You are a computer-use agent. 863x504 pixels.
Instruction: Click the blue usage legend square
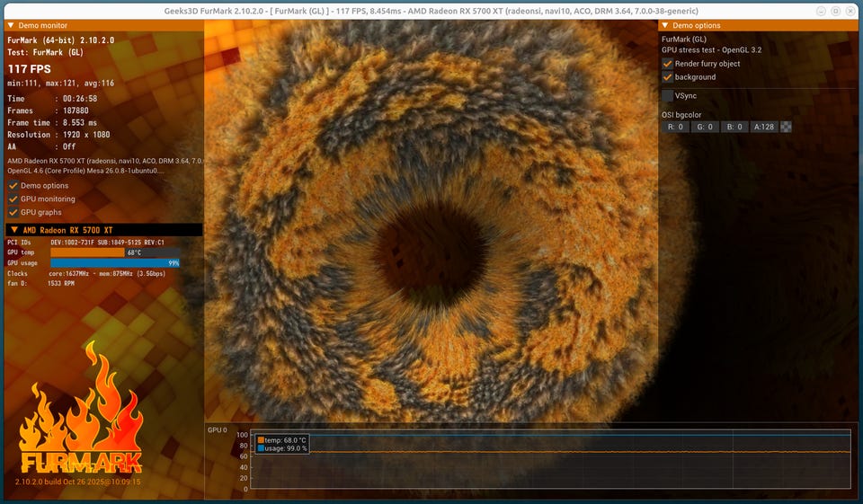pyautogui.click(x=261, y=448)
